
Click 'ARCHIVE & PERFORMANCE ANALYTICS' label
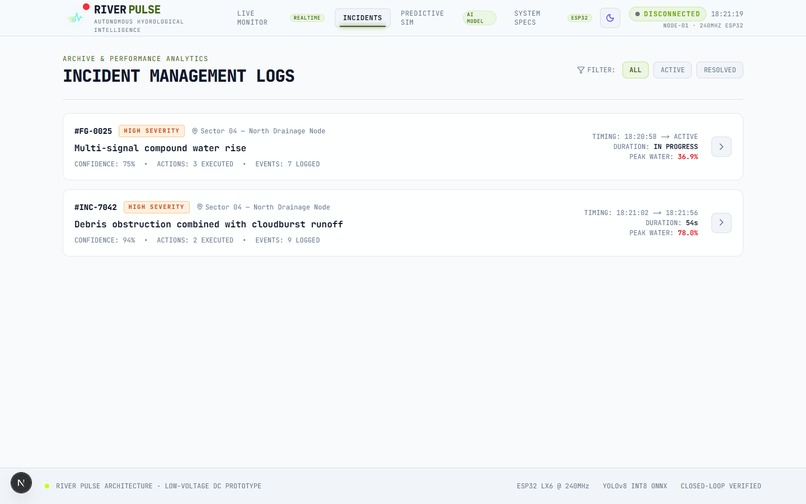135,59
